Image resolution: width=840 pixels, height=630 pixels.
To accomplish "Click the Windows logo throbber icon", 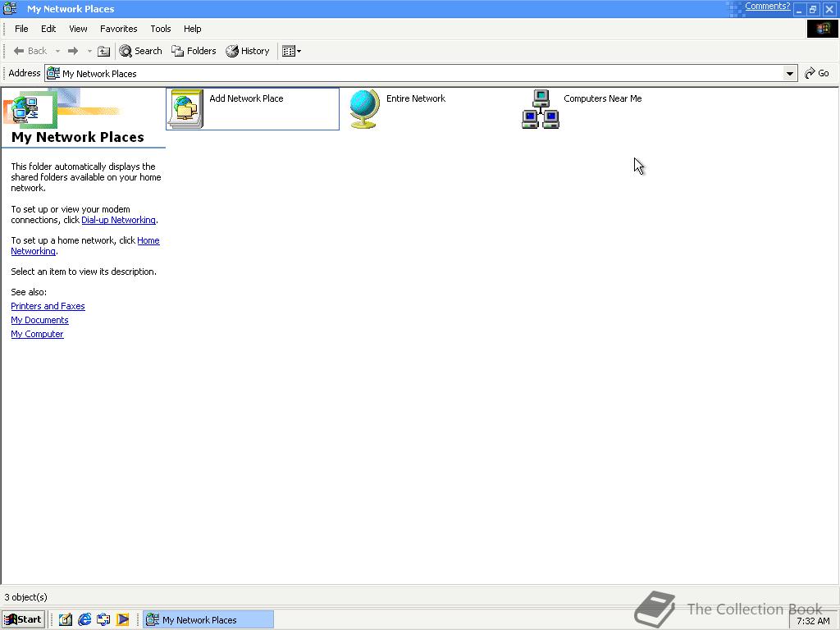I will 822,29.
